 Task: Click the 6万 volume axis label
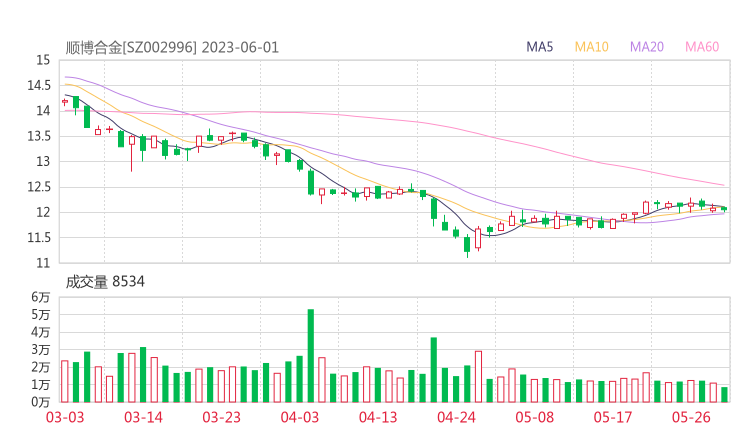(41, 297)
